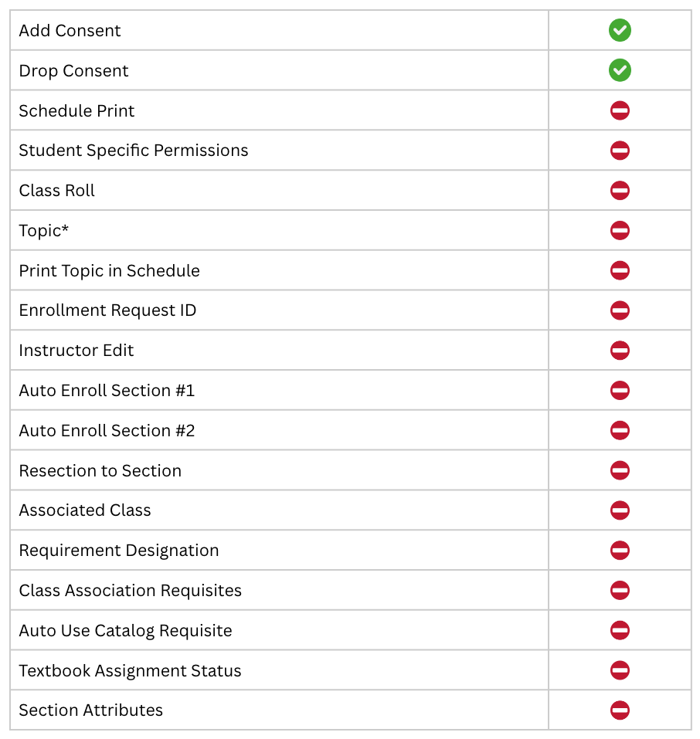Click red icon for Student Specific Permissions
Screen dimensions: 700x739
(x=620, y=151)
